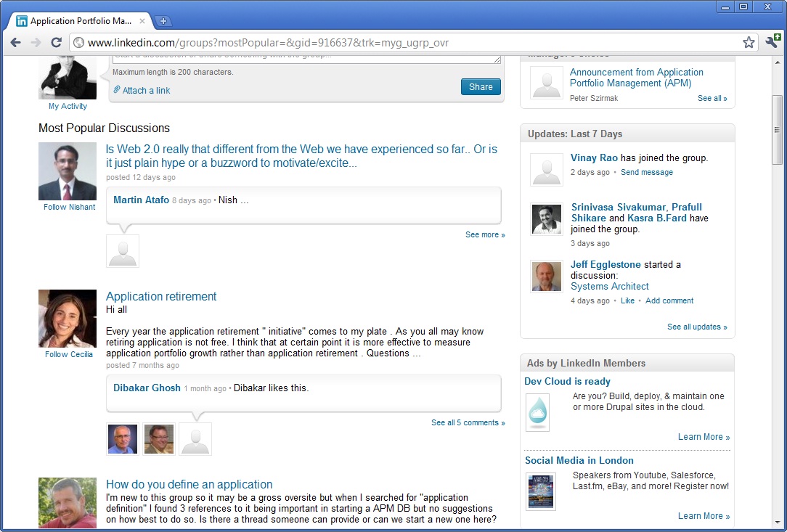Click Learn More for Social Media in London
787x532 pixels.
[704, 516]
